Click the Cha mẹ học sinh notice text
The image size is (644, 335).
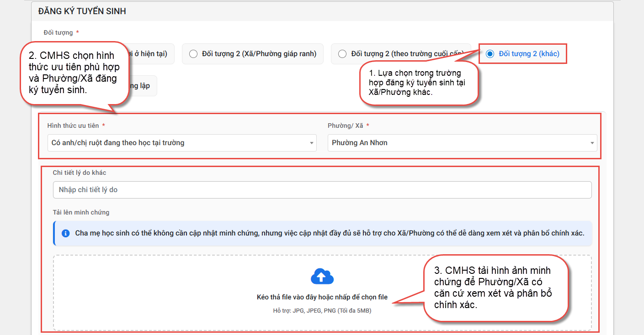[x=330, y=233]
